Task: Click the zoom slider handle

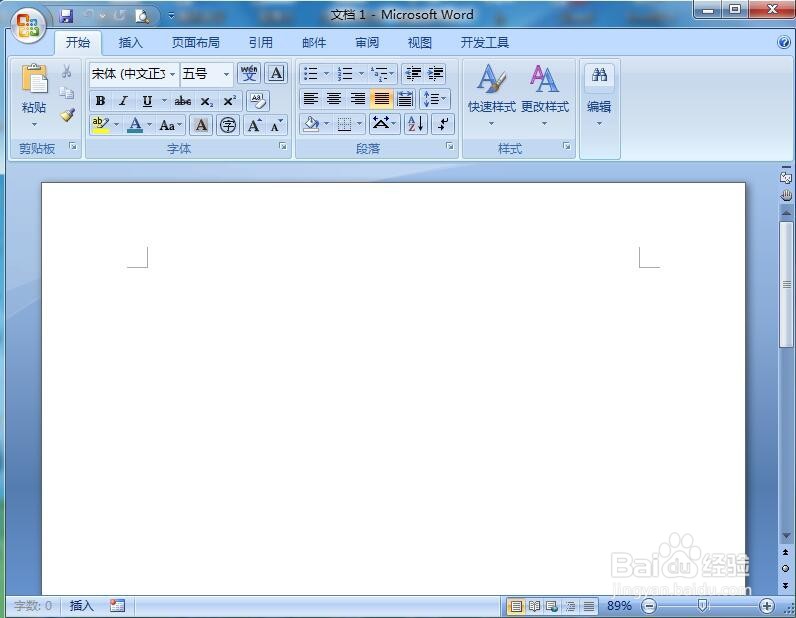Action: (702, 605)
